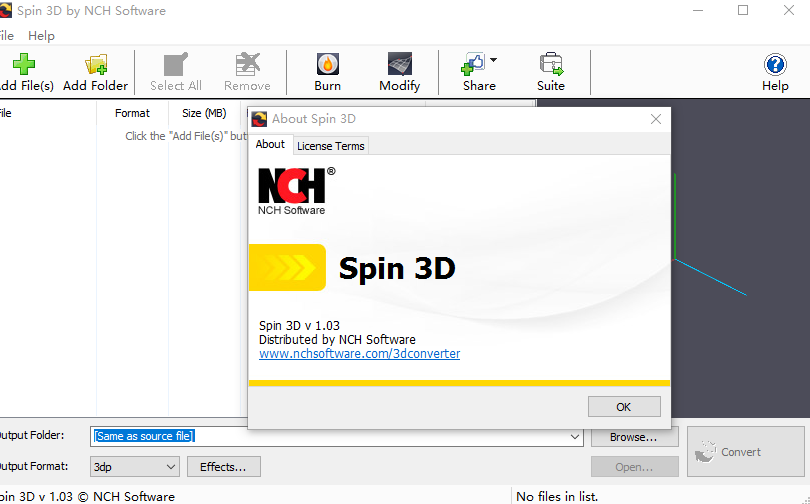Click 'Distributed by NCH Software' text
Image resolution: width=810 pixels, height=504 pixels.
pyautogui.click(x=337, y=340)
